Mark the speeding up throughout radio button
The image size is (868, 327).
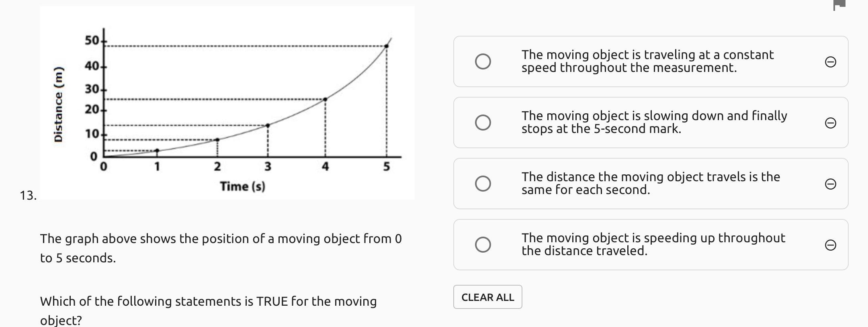point(483,245)
